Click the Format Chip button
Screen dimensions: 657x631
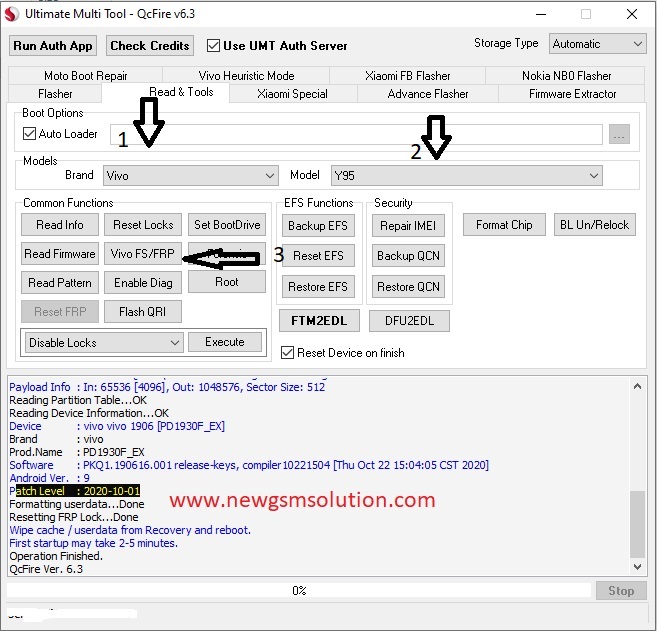click(504, 225)
